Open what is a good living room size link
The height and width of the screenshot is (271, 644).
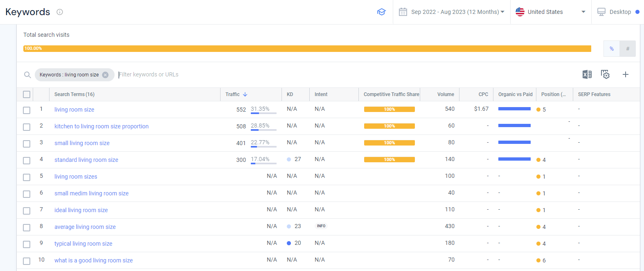click(93, 260)
